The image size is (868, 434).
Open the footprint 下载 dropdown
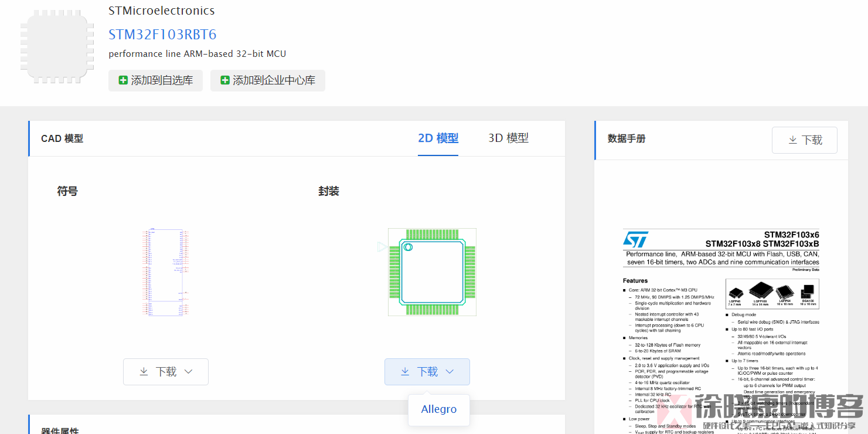click(x=427, y=372)
